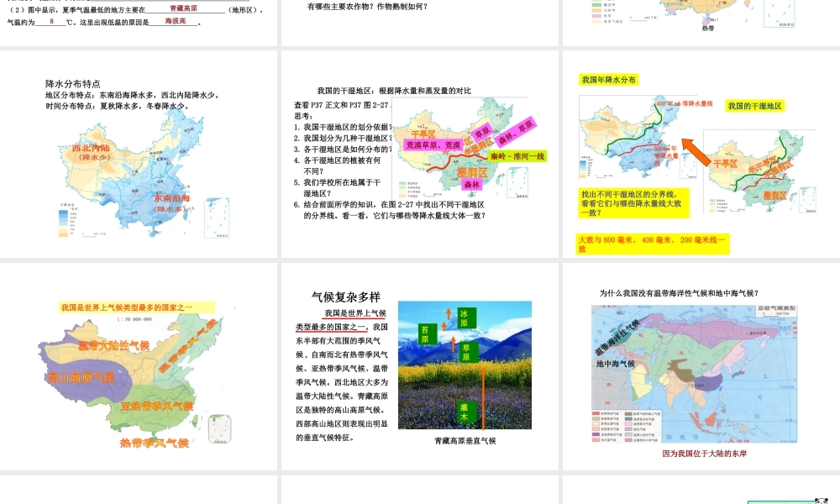Screen dimensions: 840x504
Task: Click the red 青藏高原 fill-in answer
Action: click(x=183, y=8)
